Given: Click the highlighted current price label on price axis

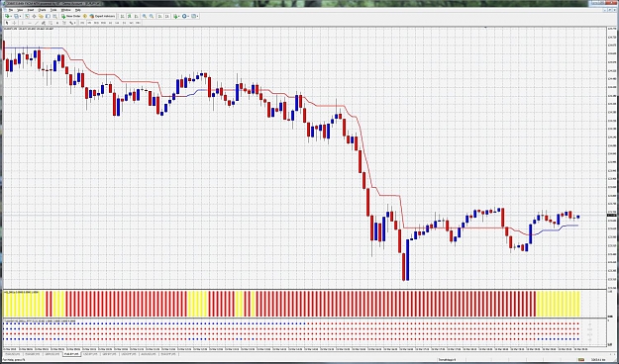Looking at the screenshot, I should point(611,215).
